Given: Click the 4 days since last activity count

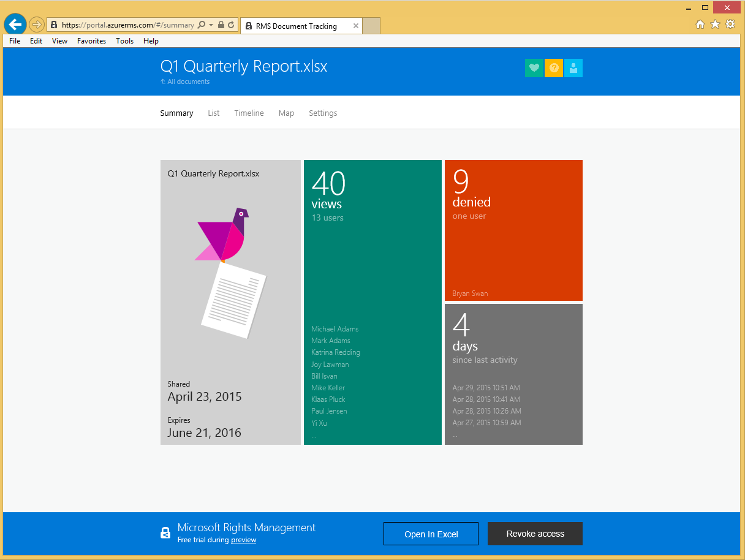Looking at the screenshot, I should [x=461, y=325].
